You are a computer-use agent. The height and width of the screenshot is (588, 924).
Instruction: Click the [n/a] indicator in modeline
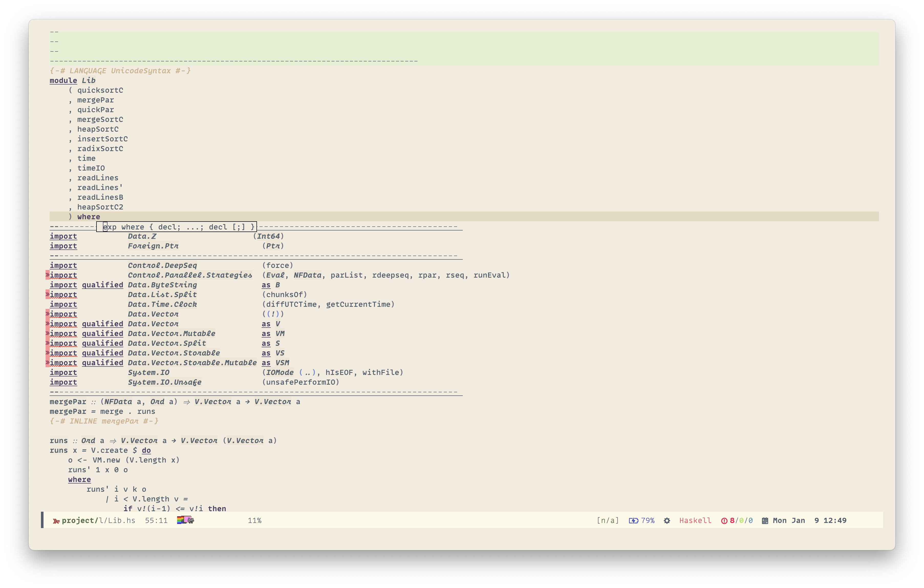607,520
